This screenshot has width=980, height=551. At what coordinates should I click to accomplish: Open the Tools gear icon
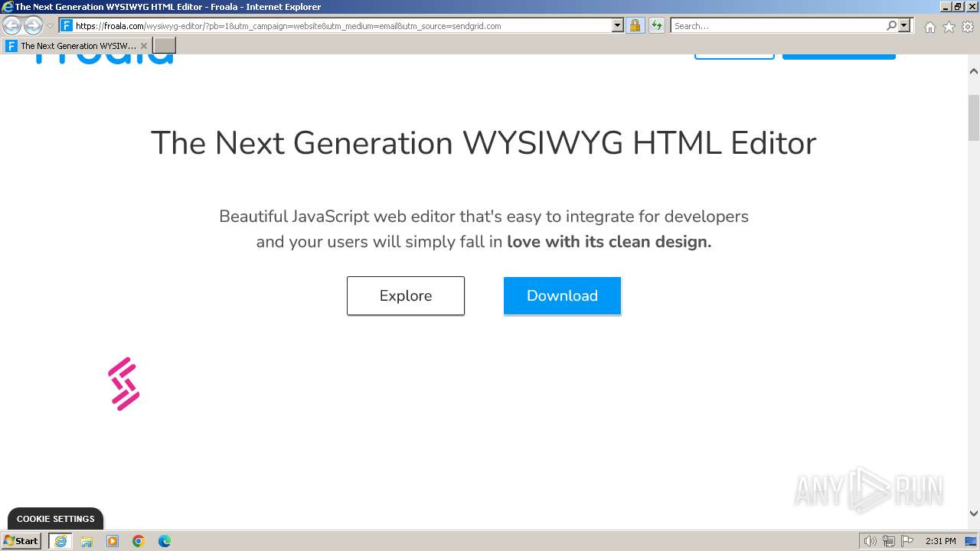tap(968, 27)
